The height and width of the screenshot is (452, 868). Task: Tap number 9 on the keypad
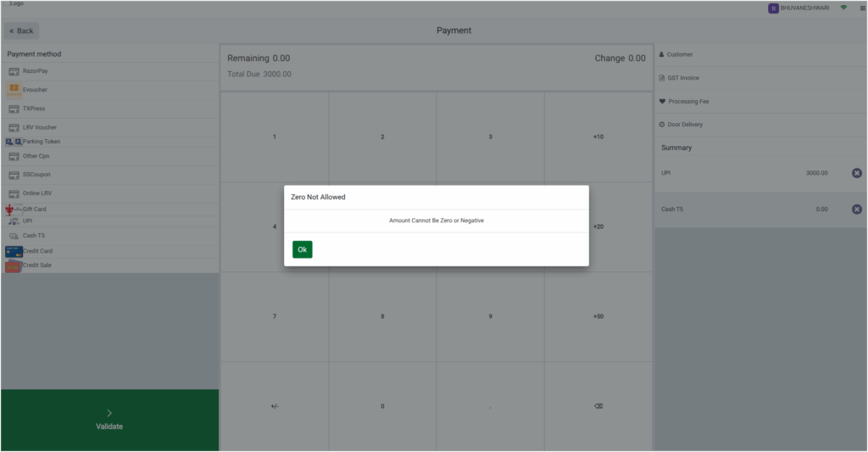click(491, 317)
